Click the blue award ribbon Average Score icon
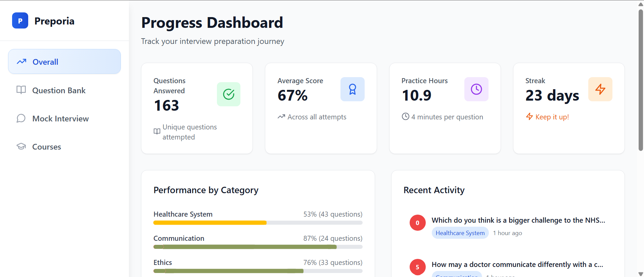644x277 pixels. pos(352,89)
